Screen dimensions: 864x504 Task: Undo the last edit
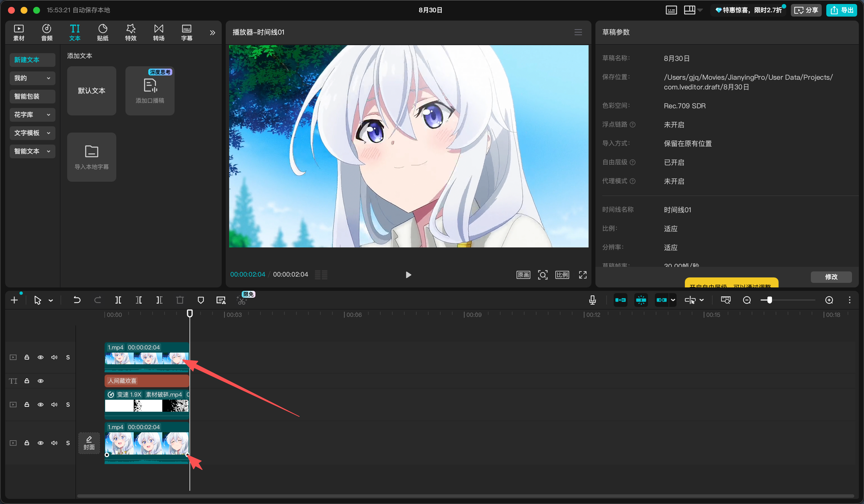[77, 300]
